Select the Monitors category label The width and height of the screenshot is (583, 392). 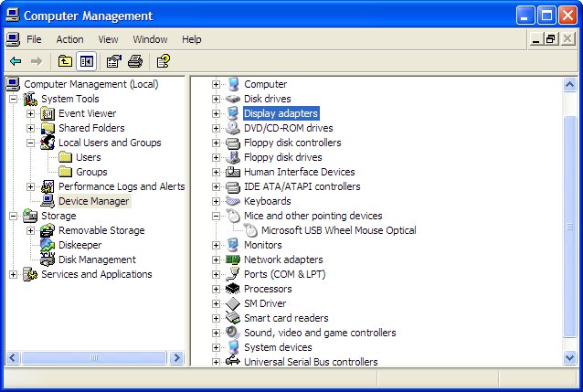coord(263,245)
